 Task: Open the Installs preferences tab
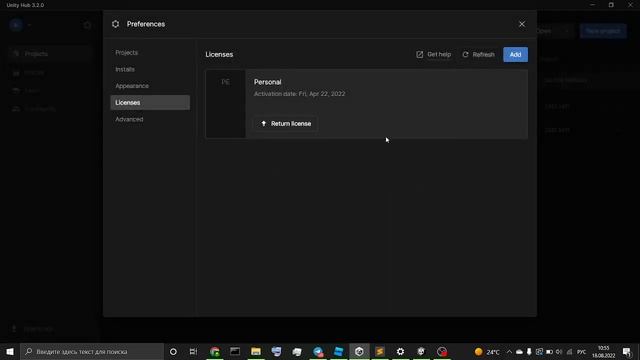pyautogui.click(x=125, y=69)
